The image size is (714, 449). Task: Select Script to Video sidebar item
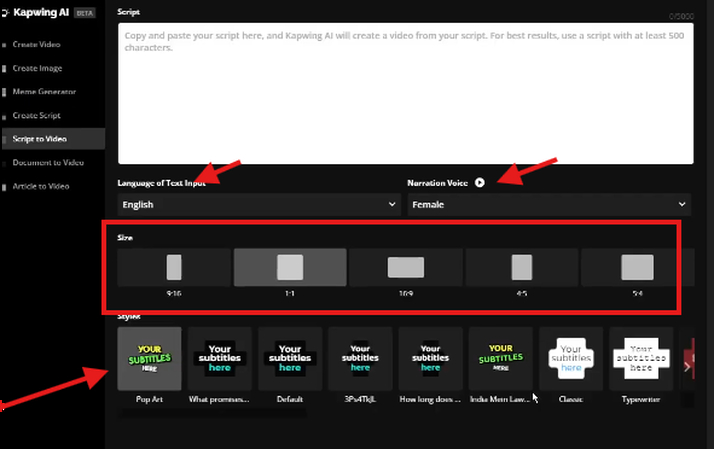(53, 139)
